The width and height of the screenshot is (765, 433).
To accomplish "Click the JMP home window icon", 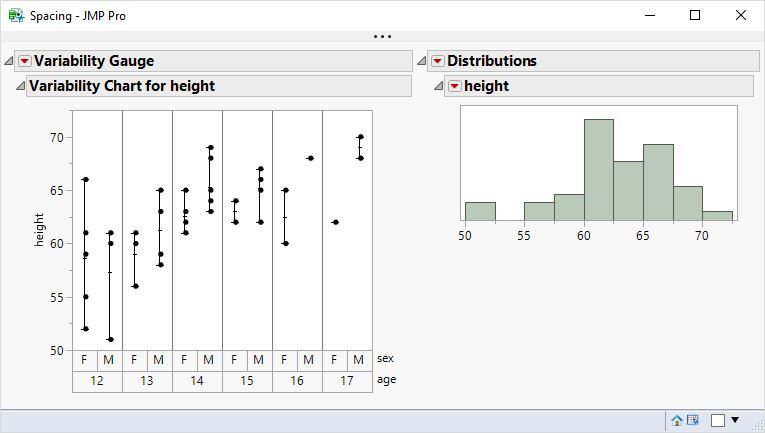I will coord(677,421).
